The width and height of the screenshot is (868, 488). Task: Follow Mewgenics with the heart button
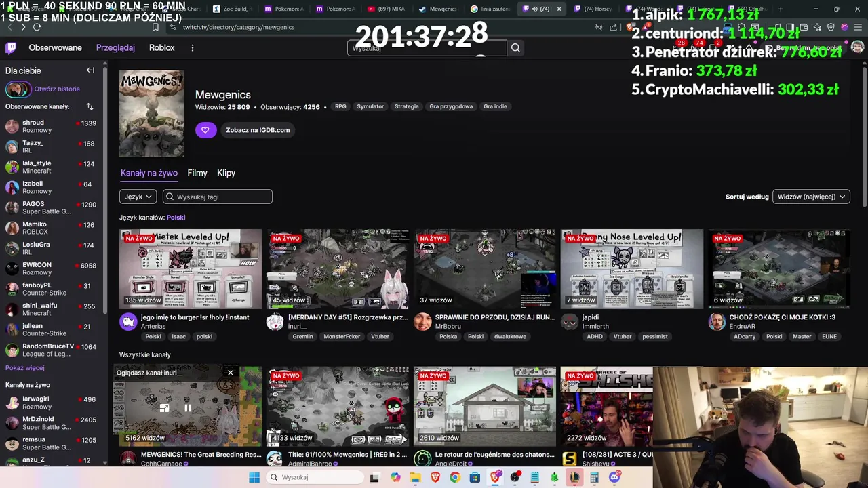pos(206,130)
